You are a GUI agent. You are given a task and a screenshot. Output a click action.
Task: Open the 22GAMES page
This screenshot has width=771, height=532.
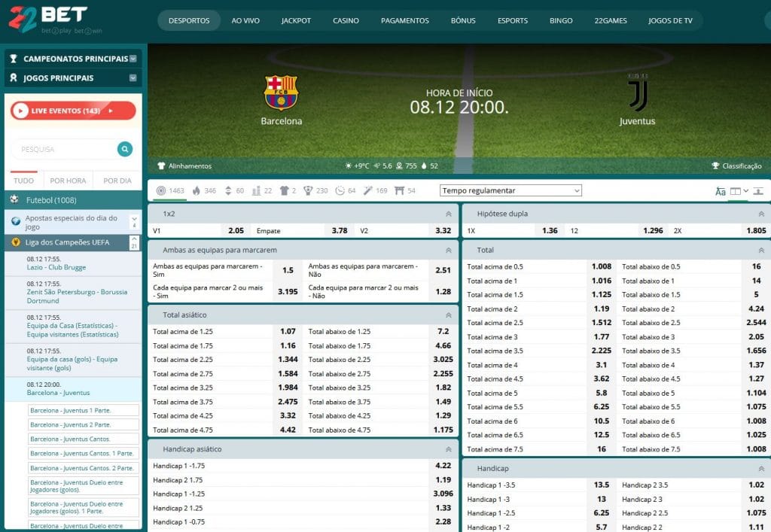tap(610, 20)
